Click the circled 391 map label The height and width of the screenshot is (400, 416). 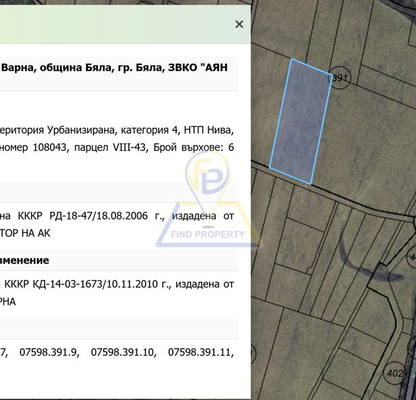pos(339,78)
